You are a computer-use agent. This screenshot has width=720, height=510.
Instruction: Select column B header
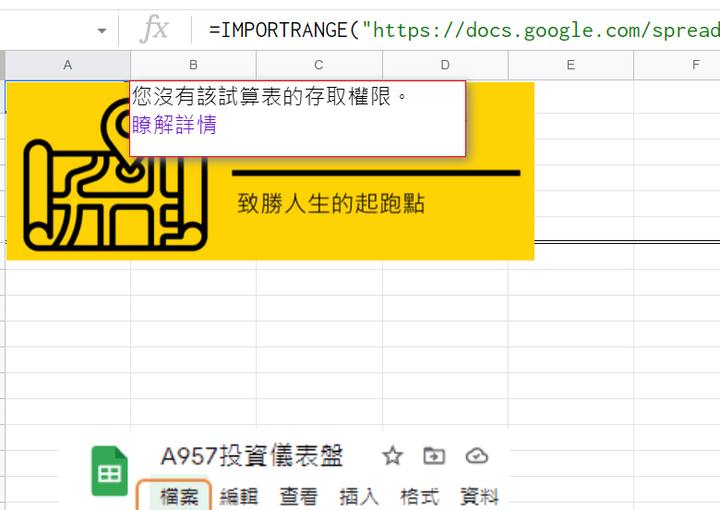point(193,65)
